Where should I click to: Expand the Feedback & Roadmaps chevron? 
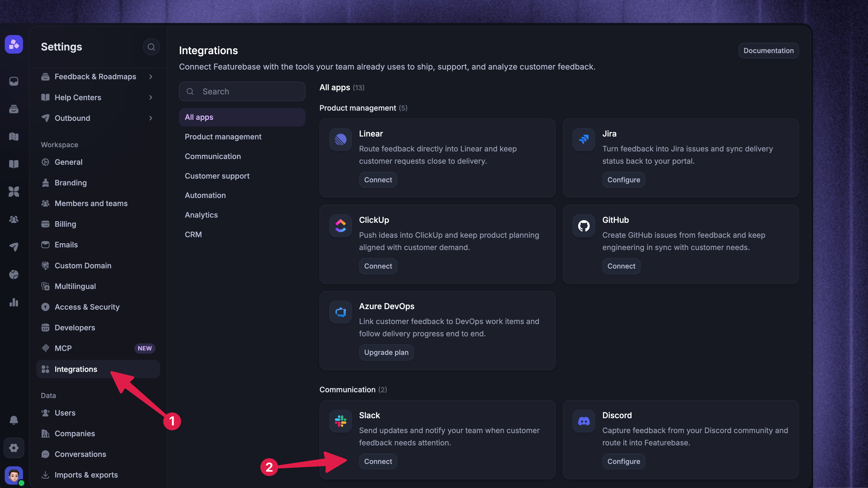click(x=151, y=77)
